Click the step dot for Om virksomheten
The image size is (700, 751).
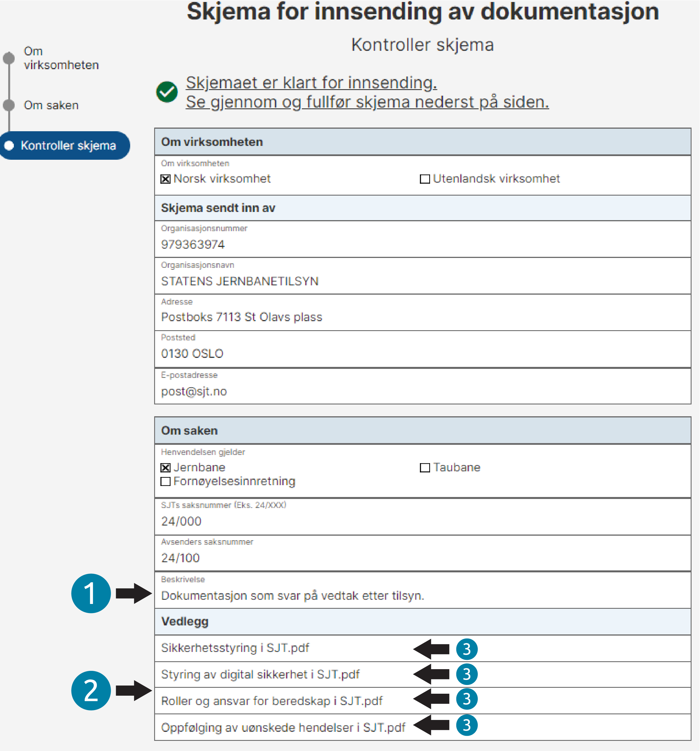tap(9, 58)
